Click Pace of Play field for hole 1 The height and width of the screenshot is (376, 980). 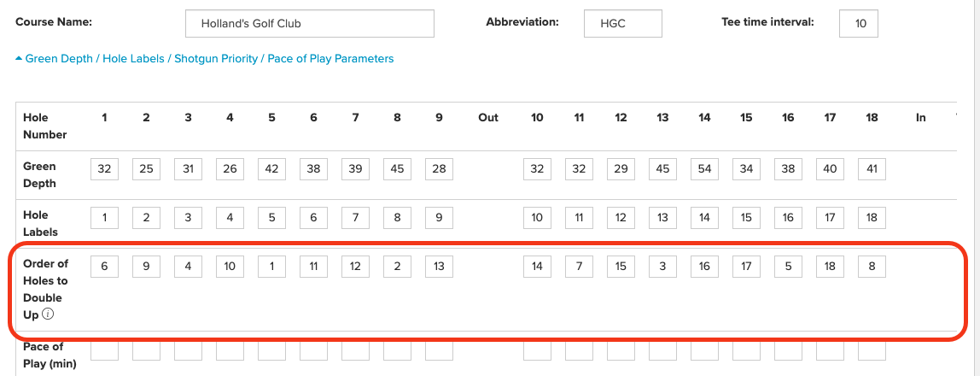(104, 350)
